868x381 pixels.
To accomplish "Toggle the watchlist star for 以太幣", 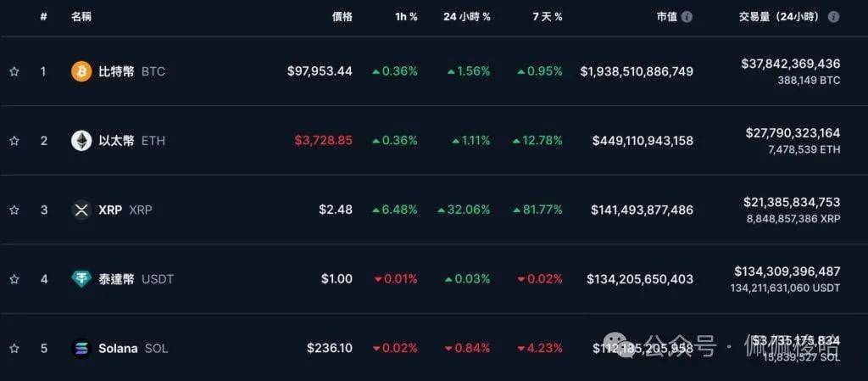I will click(x=14, y=141).
